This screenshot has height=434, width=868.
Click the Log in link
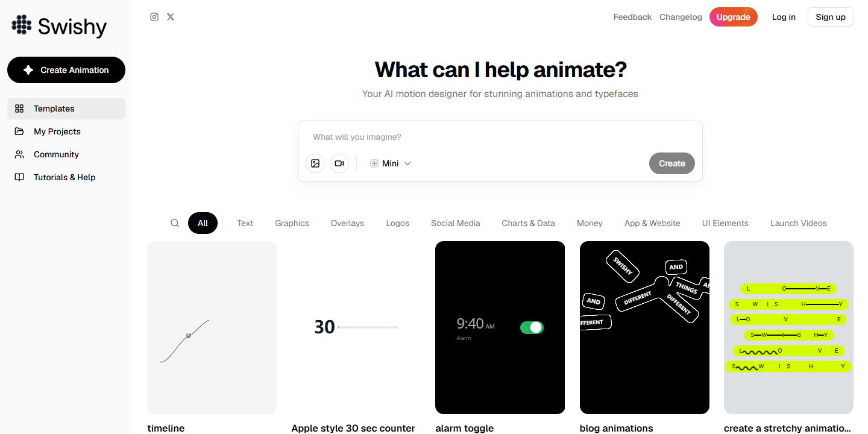784,17
